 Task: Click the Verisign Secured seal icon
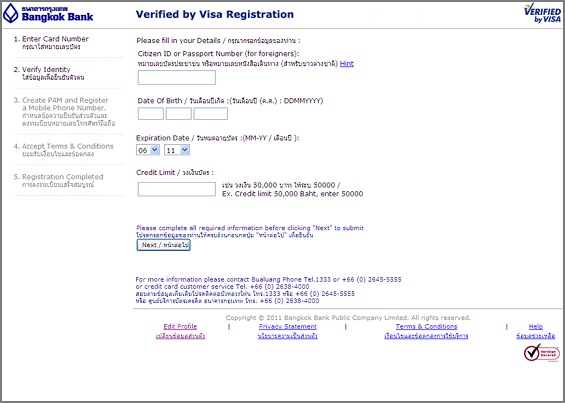pos(542,353)
